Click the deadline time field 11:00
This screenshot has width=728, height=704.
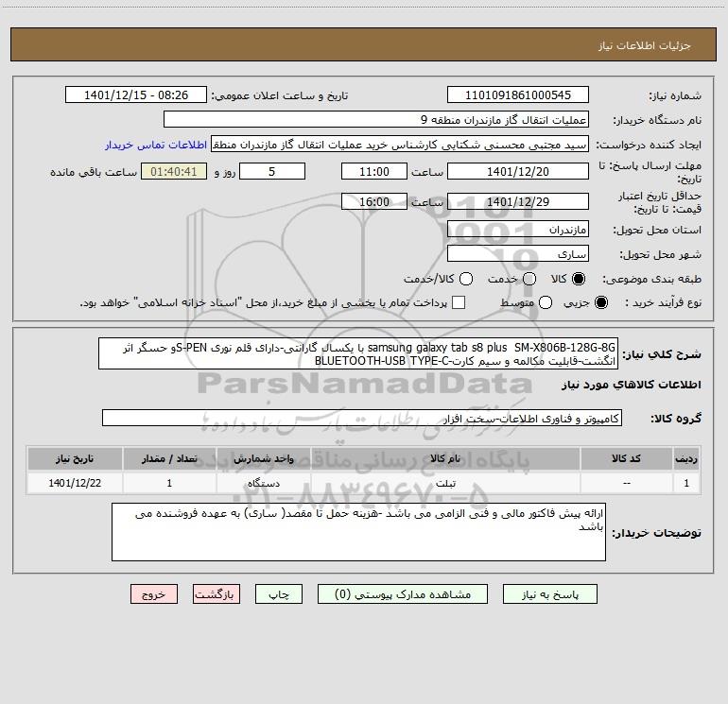tap(374, 172)
